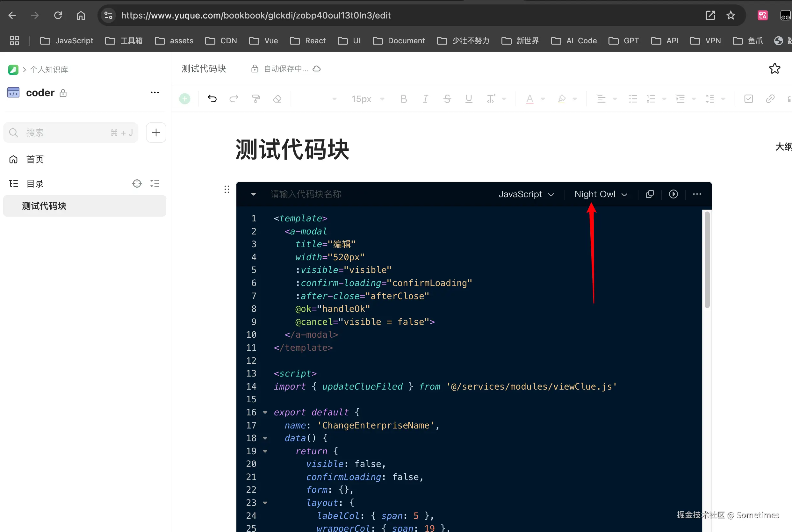The height and width of the screenshot is (532, 792).
Task: Toggle strikethrough formatting in toolbar
Action: (447, 99)
